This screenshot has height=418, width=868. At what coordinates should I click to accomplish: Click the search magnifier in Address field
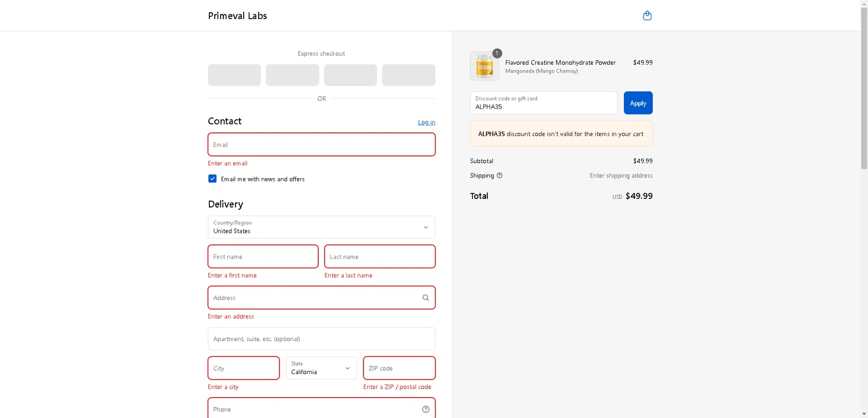[x=426, y=298]
